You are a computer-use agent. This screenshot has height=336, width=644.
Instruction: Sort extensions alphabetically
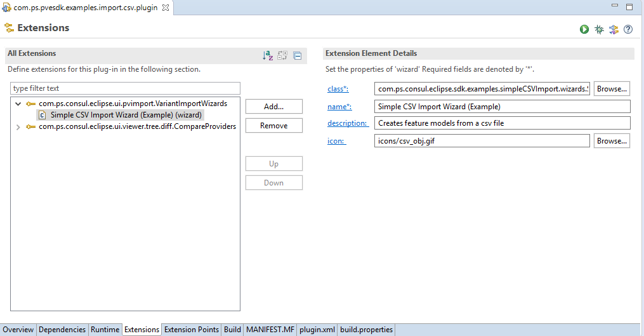tap(268, 56)
